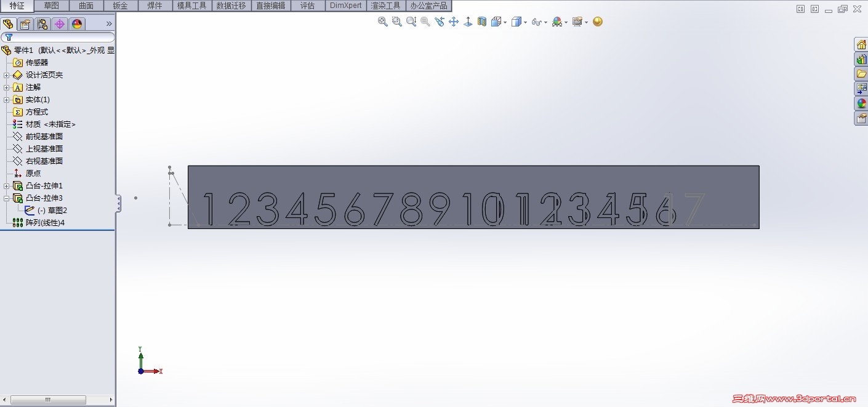Select the 传感器 tree item
This screenshot has width=868, height=407.
click(30, 63)
